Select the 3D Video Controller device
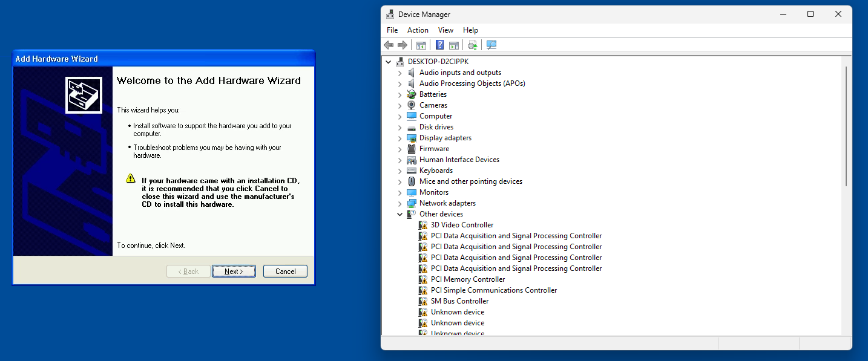The height and width of the screenshot is (361, 868). coord(462,225)
